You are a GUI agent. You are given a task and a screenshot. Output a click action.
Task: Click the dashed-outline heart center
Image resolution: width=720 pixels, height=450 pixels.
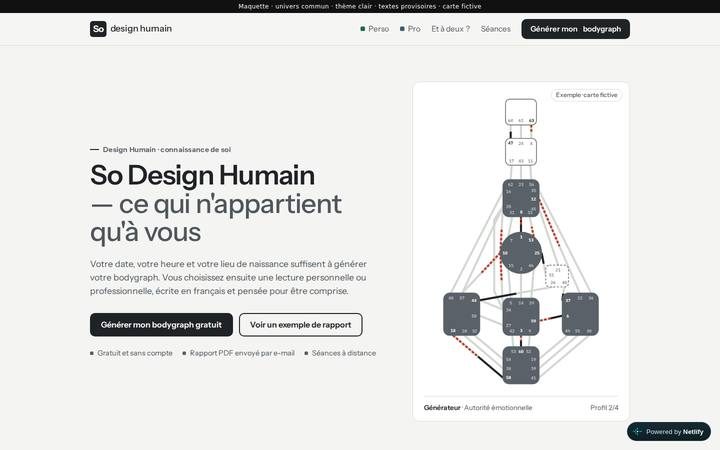[x=557, y=276]
